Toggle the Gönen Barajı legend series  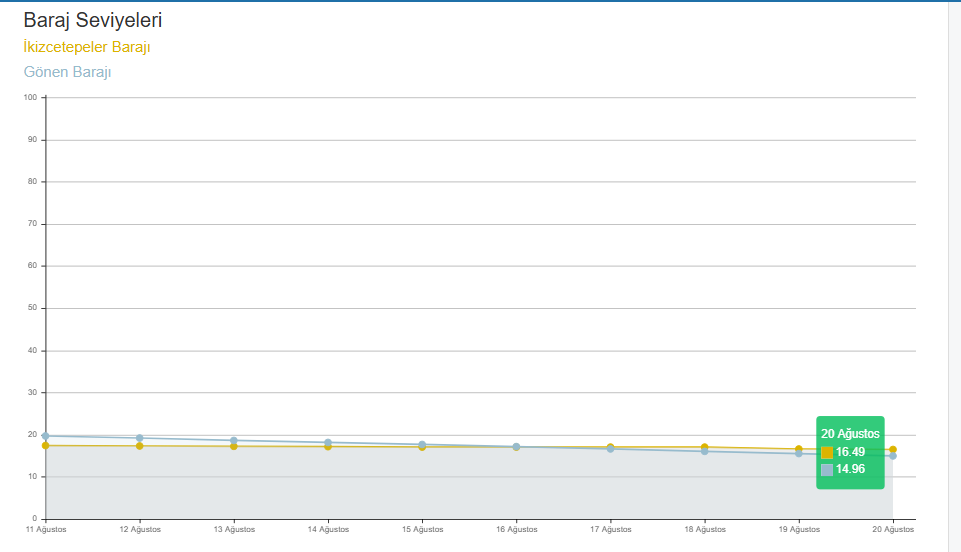[x=67, y=72]
